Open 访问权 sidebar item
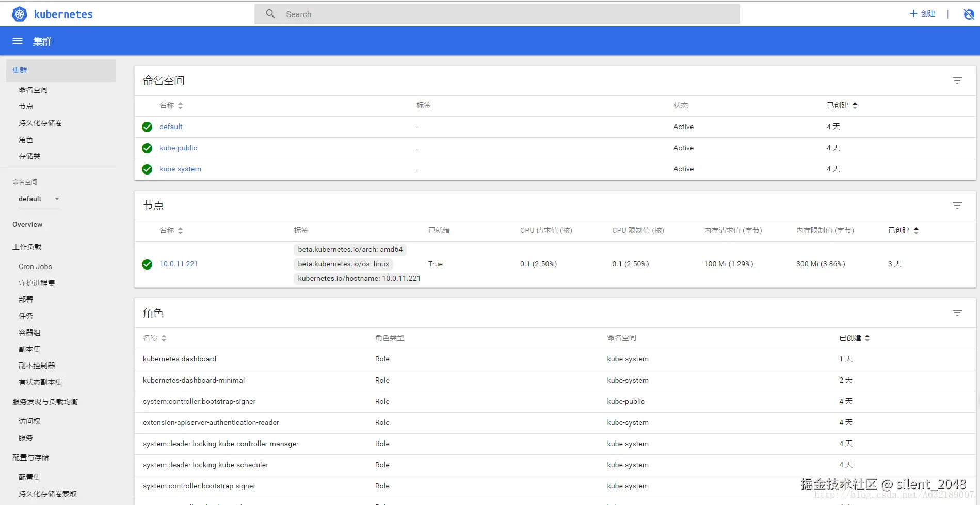Image resolution: width=980 pixels, height=505 pixels. [x=29, y=421]
